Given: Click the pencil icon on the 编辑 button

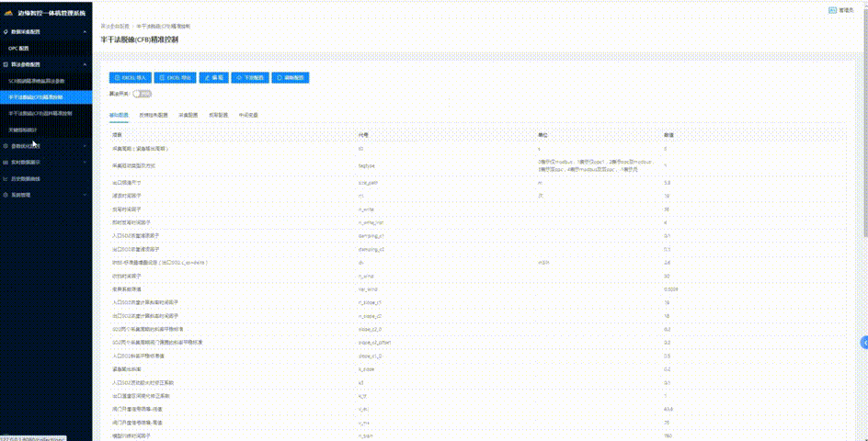Looking at the screenshot, I should pyautogui.click(x=207, y=78).
